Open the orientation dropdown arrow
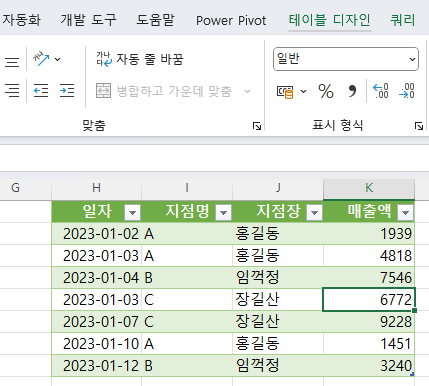The image size is (429, 386). [58, 60]
